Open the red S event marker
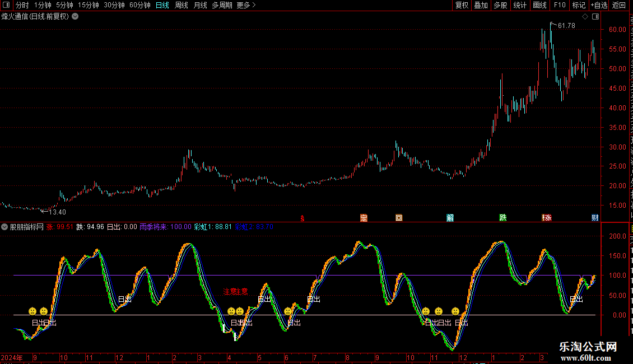This screenshot has height=364, width=633. 302,218
